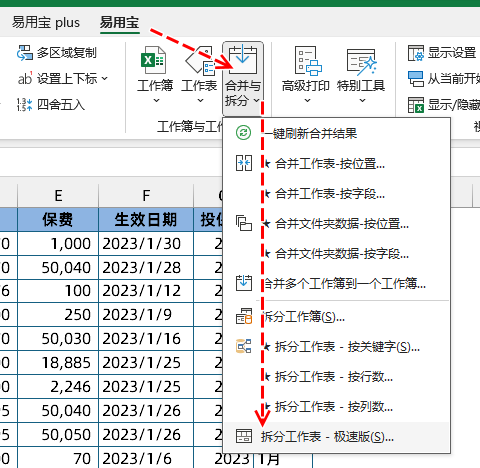Click the 设置上下标 ab icon
The height and width of the screenshot is (468, 480).
25,79
